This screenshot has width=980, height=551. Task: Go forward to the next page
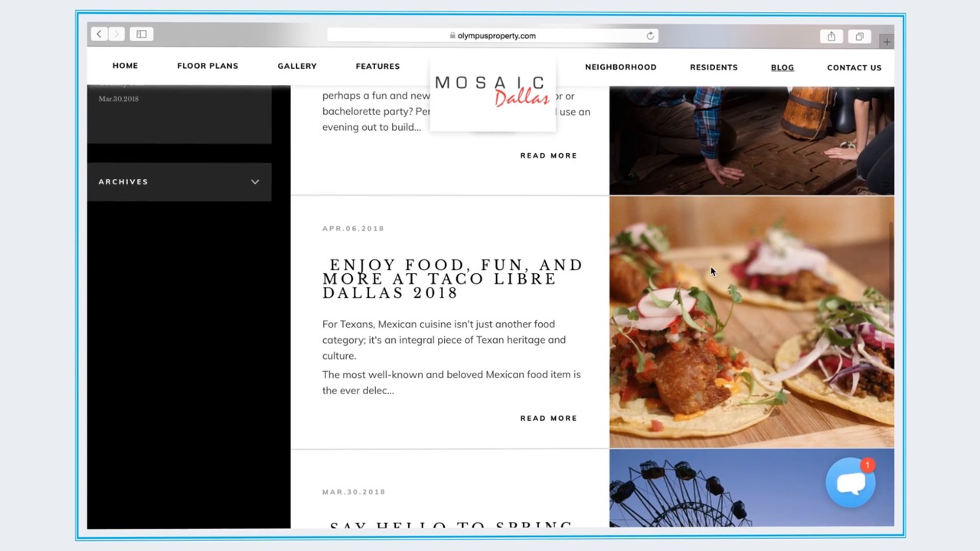tap(116, 34)
